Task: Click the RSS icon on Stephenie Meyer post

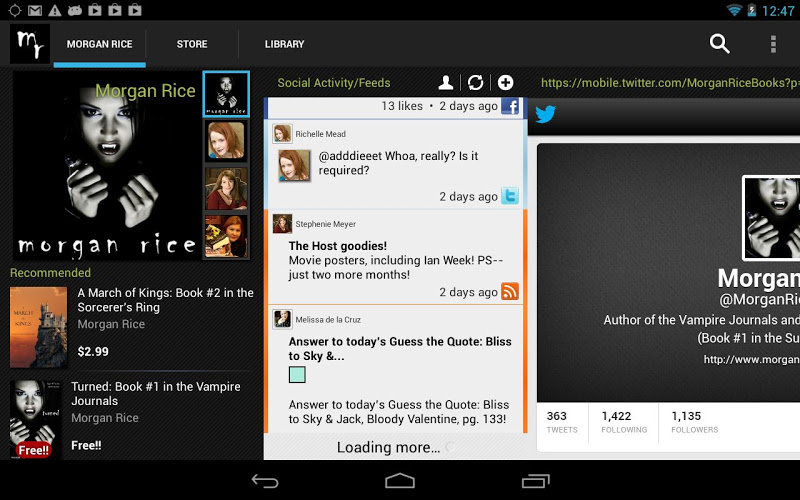Action: 510,291
